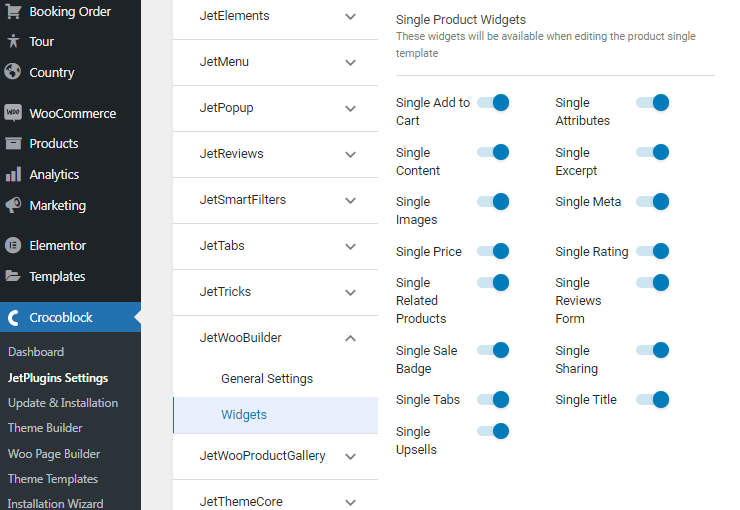Turn off Single Sale Badge widget

[x=493, y=350]
